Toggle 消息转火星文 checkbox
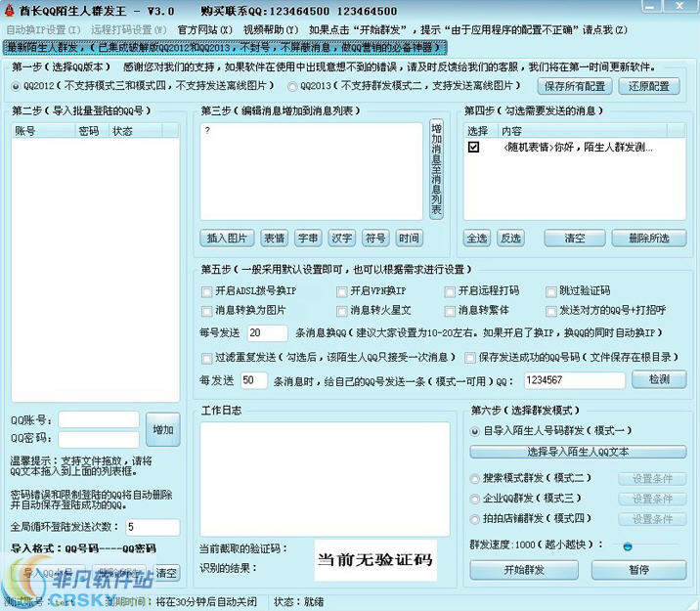Viewport: 700px width, 611px height. coord(342,311)
